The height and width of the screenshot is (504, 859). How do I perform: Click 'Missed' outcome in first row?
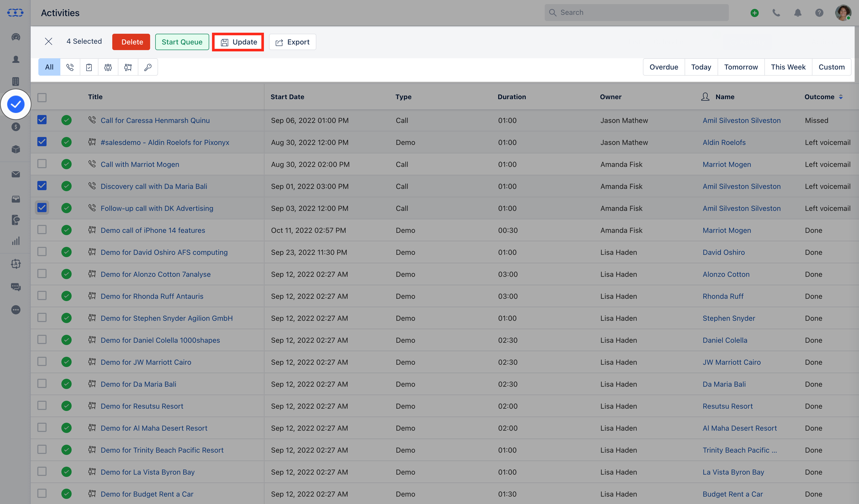click(816, 121)
